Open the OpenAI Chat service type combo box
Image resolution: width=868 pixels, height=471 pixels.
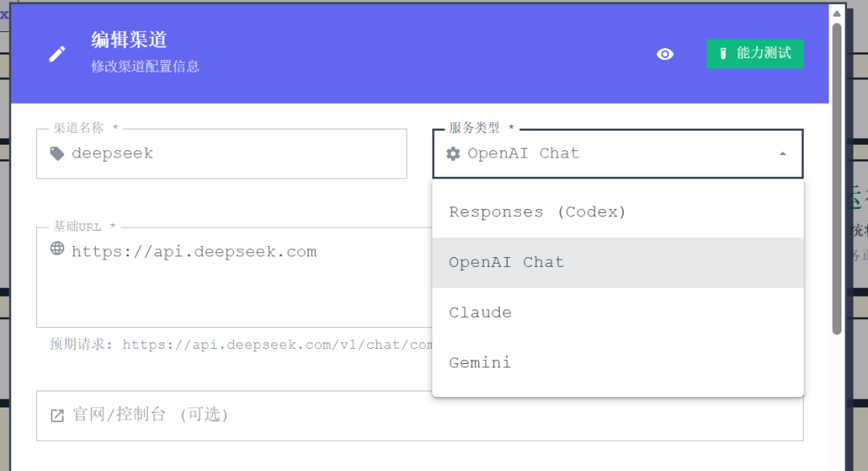[x=618, y=154]
